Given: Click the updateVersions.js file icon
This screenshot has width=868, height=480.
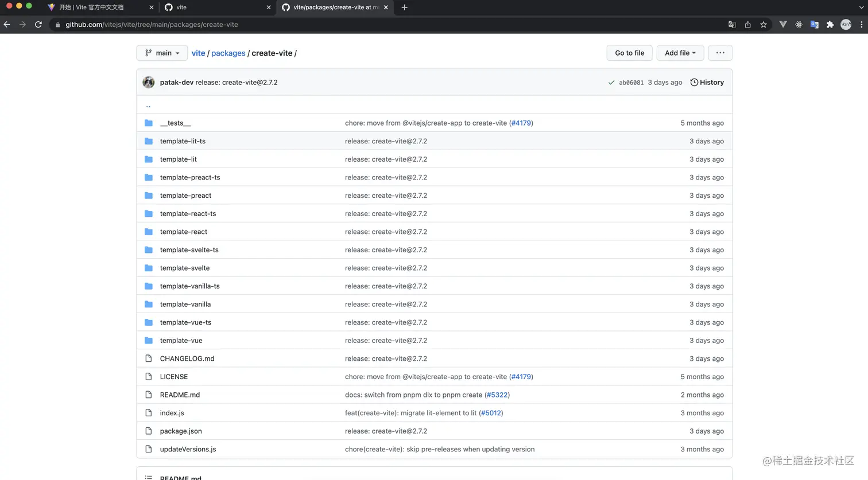Looking at the screenshot, I should [149, 449].
